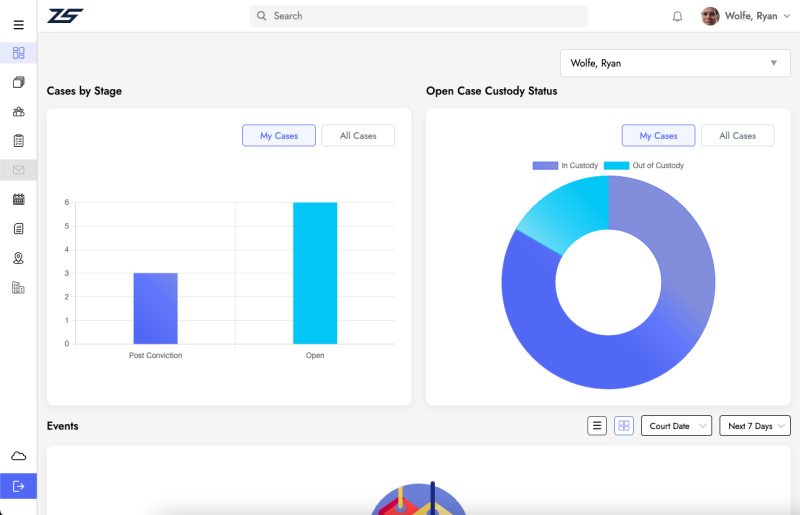Open the Court Date dropdown
Viewport: 800px width, 515px height.
click(x=676, y=426)
